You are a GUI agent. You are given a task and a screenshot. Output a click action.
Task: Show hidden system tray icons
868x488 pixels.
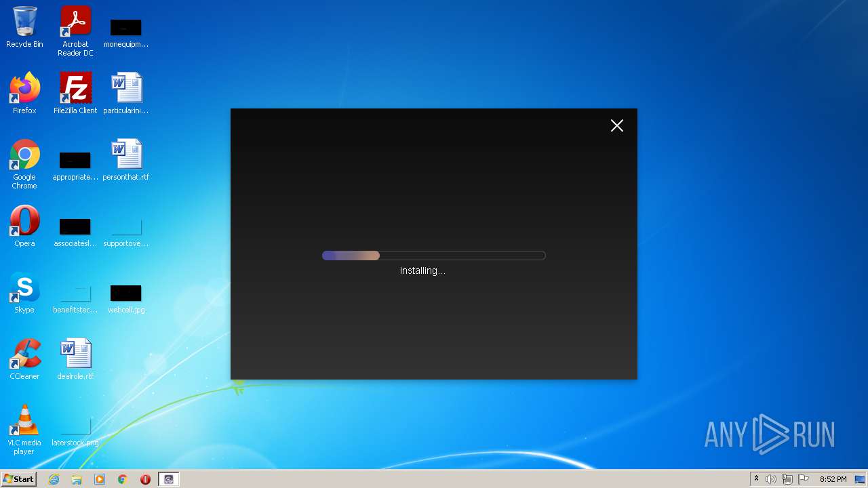pos(756,479)
